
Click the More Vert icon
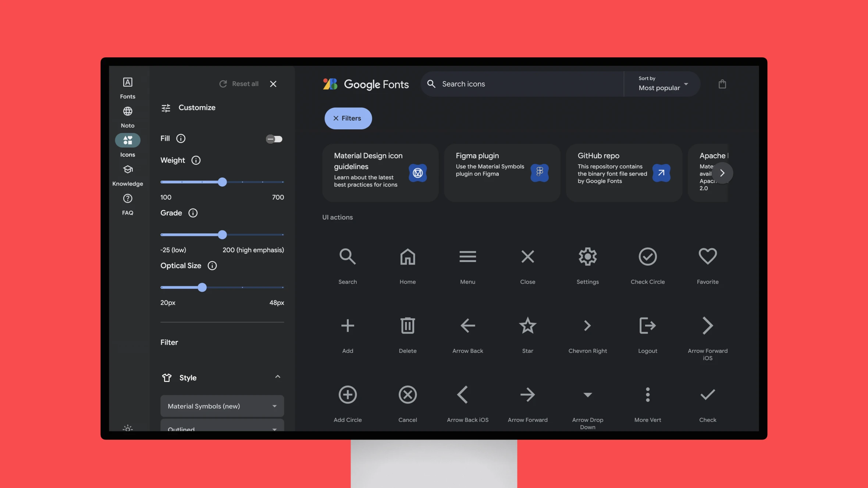click(x=647, y=394)
